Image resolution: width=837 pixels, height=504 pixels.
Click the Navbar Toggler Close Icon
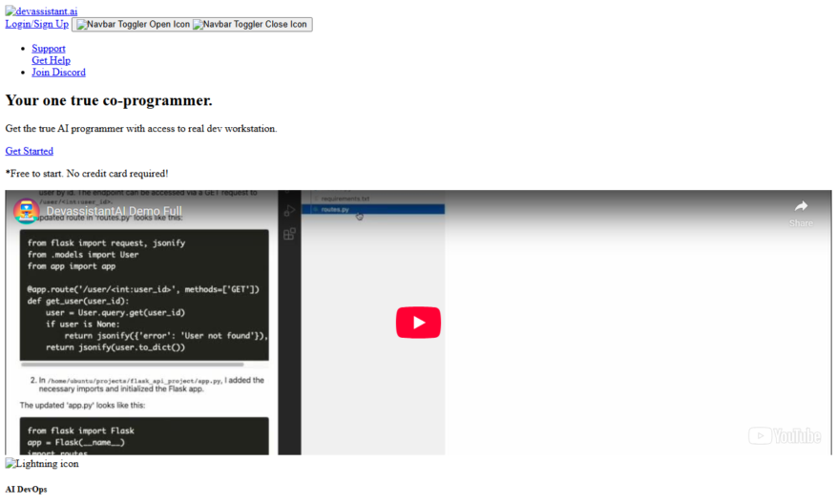click(250, 25)
